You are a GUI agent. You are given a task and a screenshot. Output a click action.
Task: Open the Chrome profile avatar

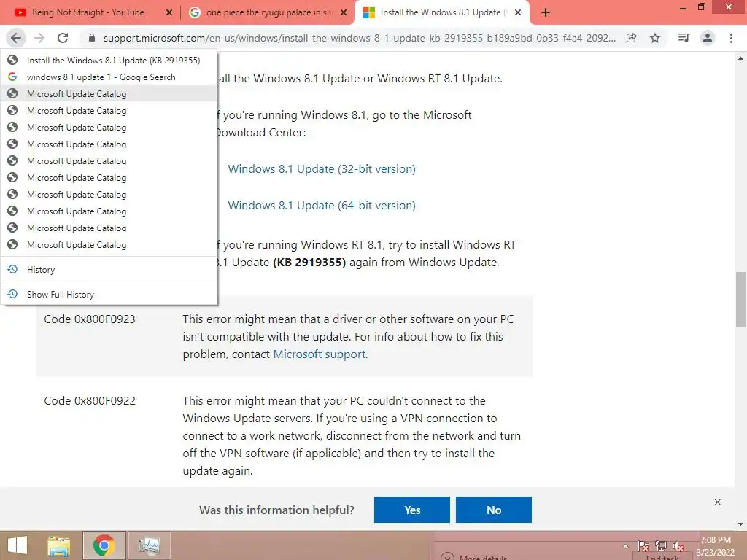point(708,38)
